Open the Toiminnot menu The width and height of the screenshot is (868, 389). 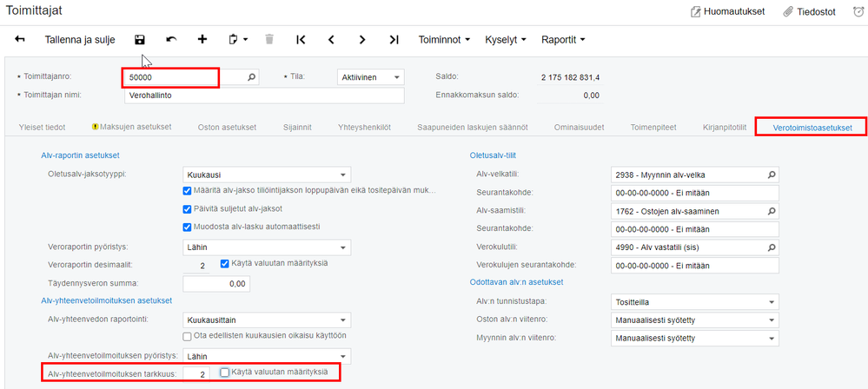[x=445, y=39]
